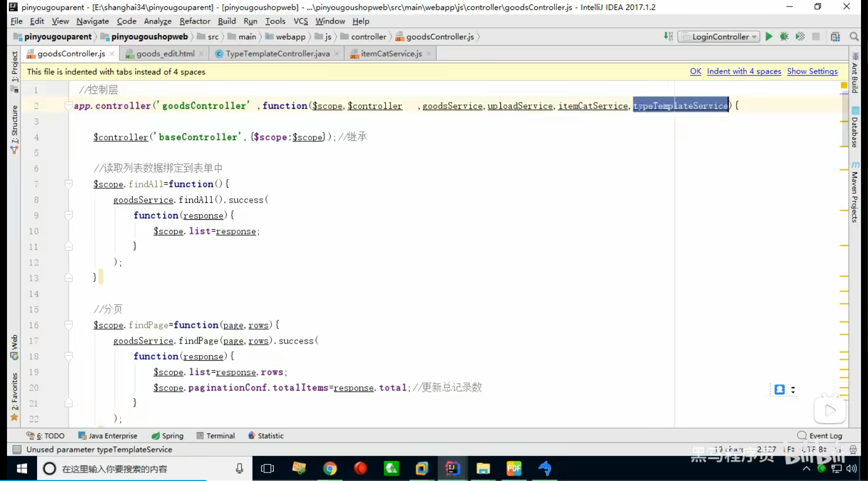Viewport: 868px width, 481px height.
Task: Open Chrome from the Windows taskbar
Action: tap(330, 469)
